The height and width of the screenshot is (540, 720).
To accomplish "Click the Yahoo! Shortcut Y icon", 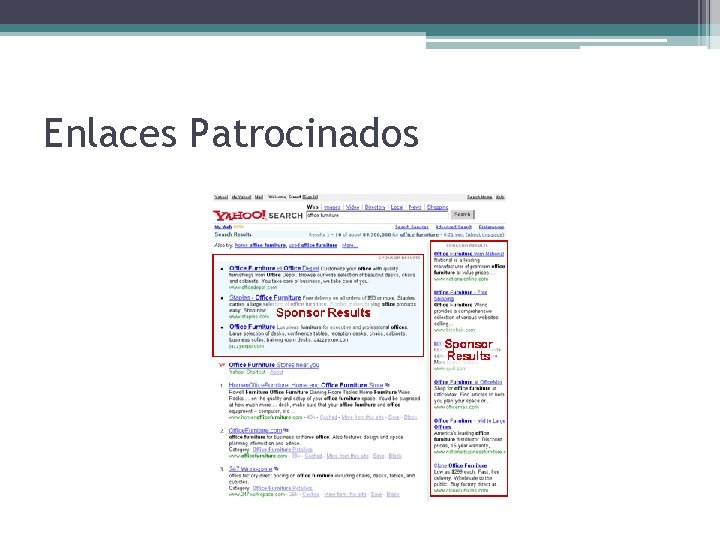I will (222, 365).
